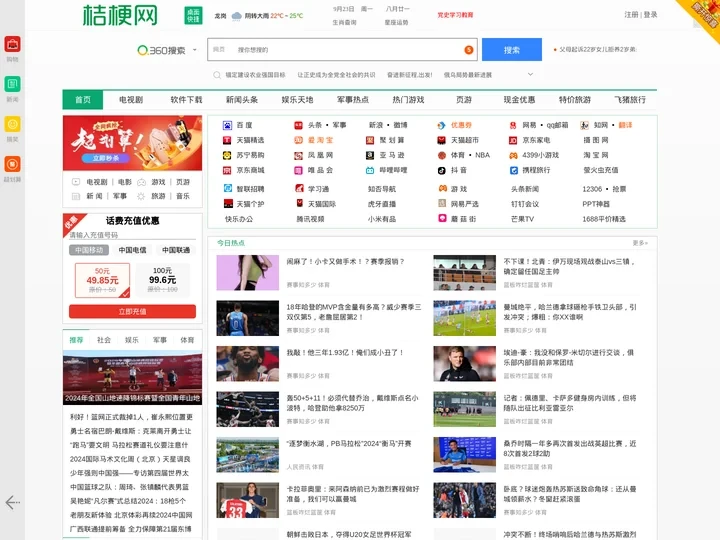Click the weather cloud icon
This screenshot has height=540, width=720.
(236, 16)
